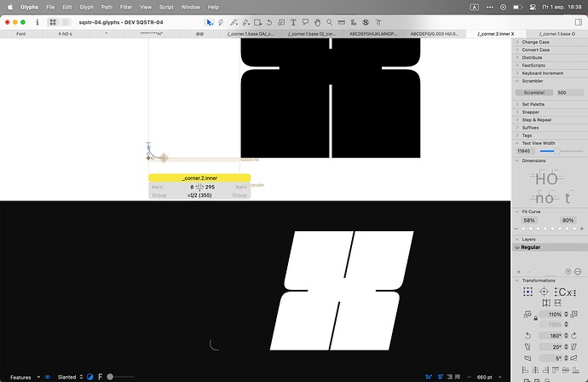This screenshot has height=382, width=588.
Task: Toggle the scale proportions lock
Action: [x=535, y=319]
